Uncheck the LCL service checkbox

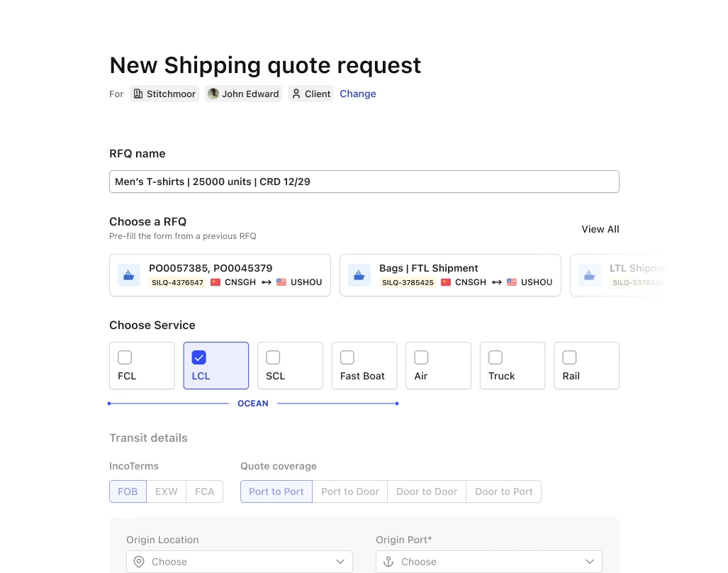[198, 357]
